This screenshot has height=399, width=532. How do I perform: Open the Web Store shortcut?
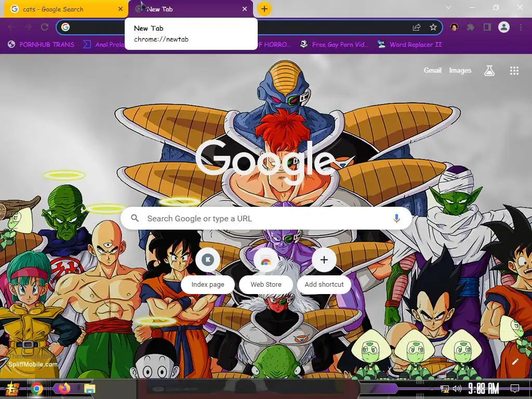pyautogui.click(x=265, y=270)
